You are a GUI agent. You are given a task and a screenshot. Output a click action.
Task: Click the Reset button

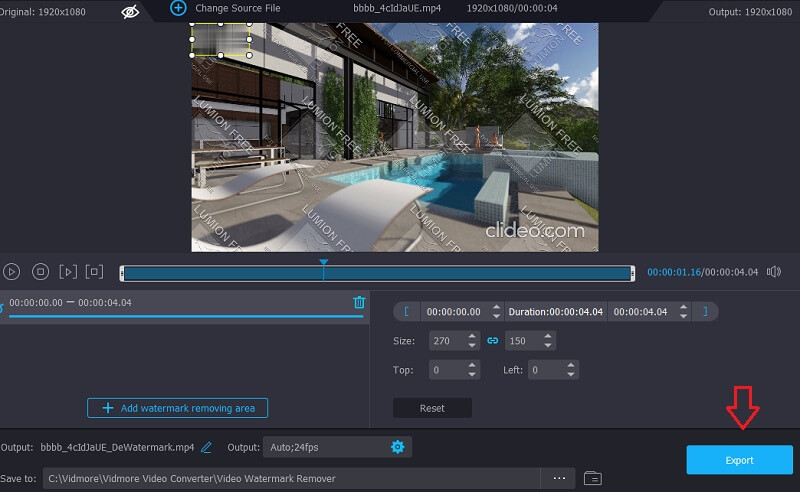(432, 408)
